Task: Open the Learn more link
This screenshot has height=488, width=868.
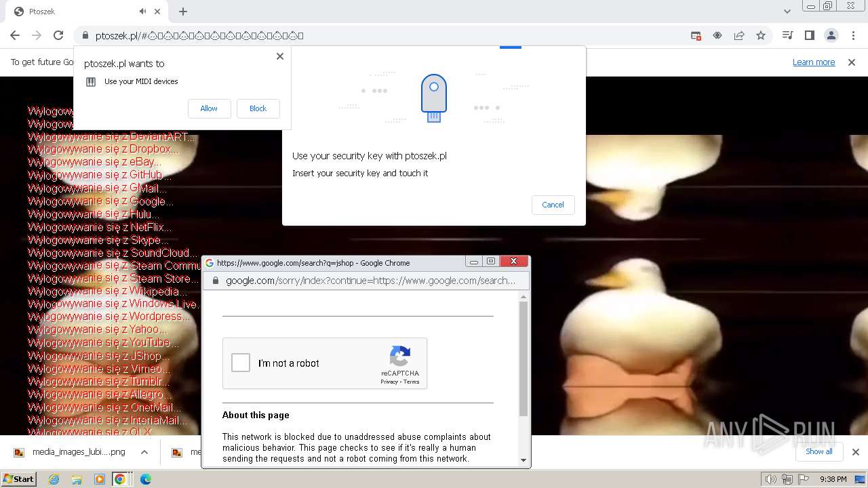Action: point(814,62)
